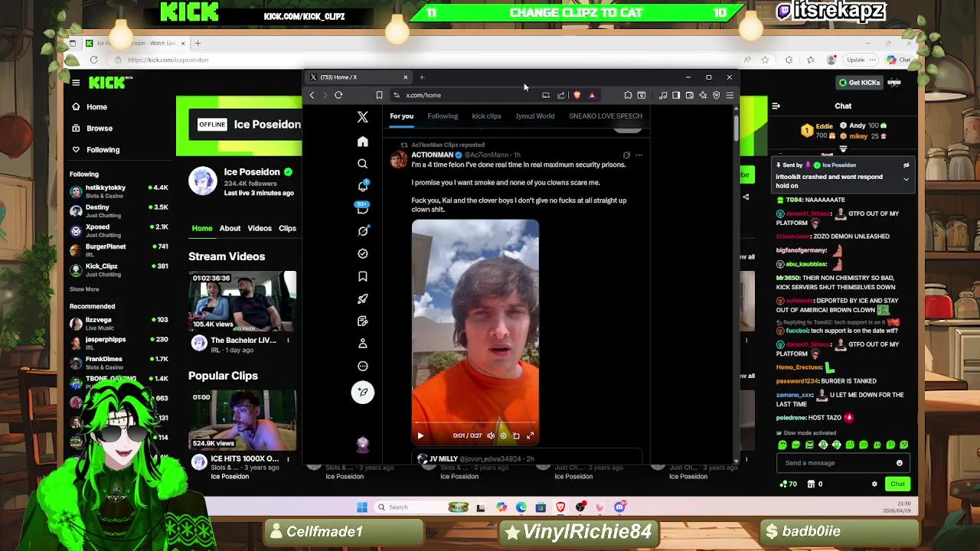
Task: Click Home in Kick left sidebar
Action: (x=96, y=107)
